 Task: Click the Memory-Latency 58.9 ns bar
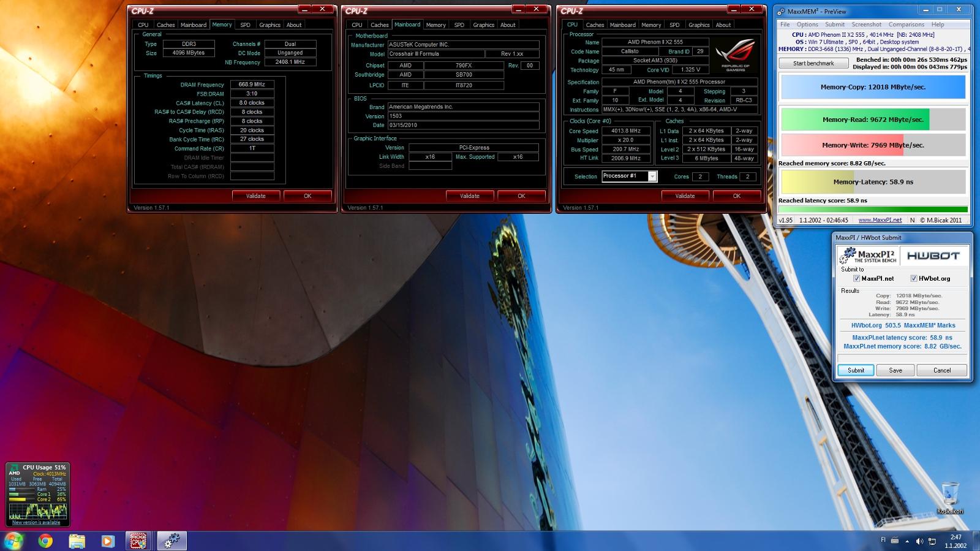coord(873,182)
